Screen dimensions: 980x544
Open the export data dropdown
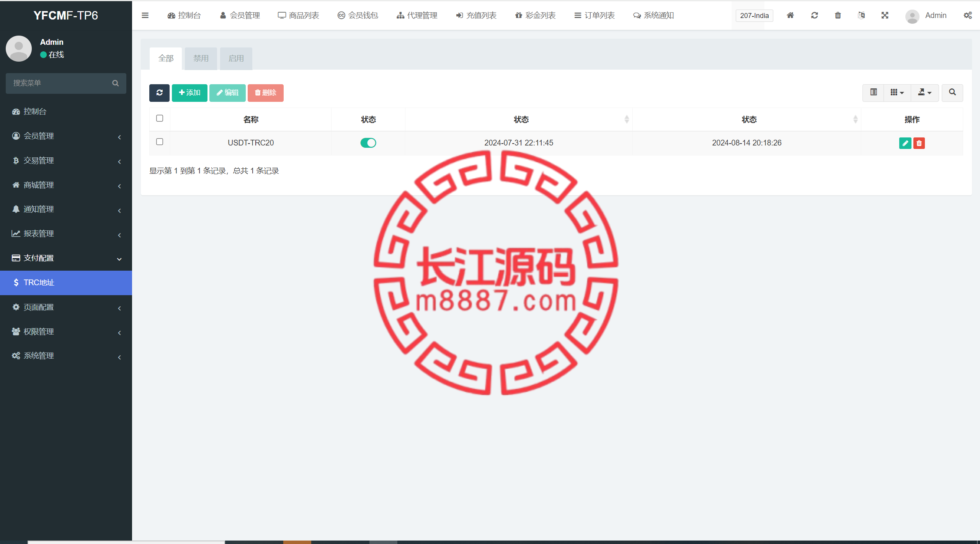click(924, 92)
